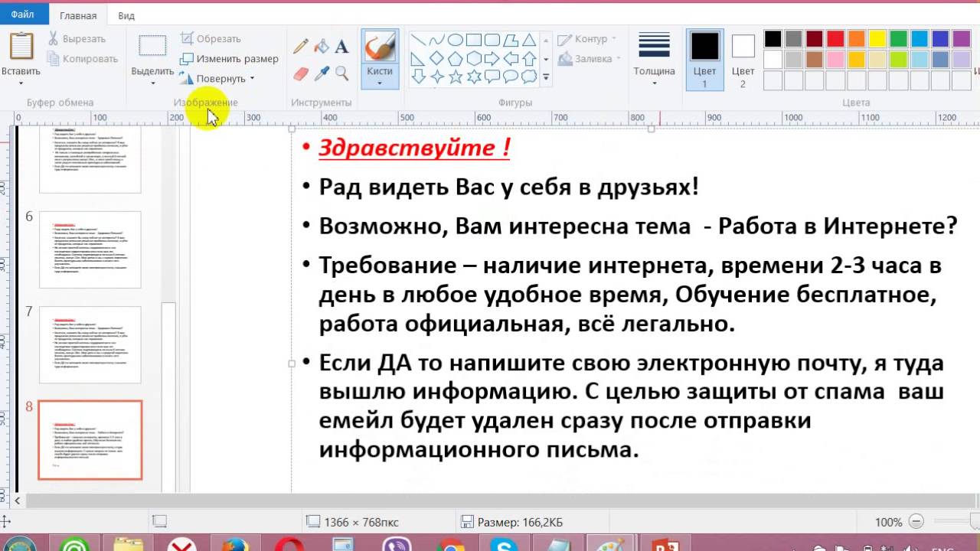Select the Цвет 1 color box
980x551 pixels.
click(704, 60)
